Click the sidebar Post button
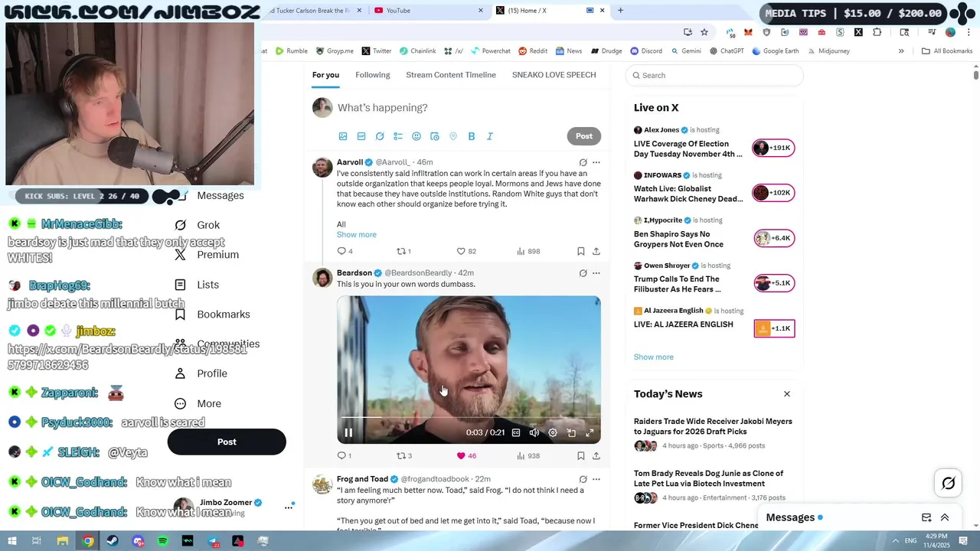Image resolution: width=980 pixels, height=551 pixels. (227, 442)
